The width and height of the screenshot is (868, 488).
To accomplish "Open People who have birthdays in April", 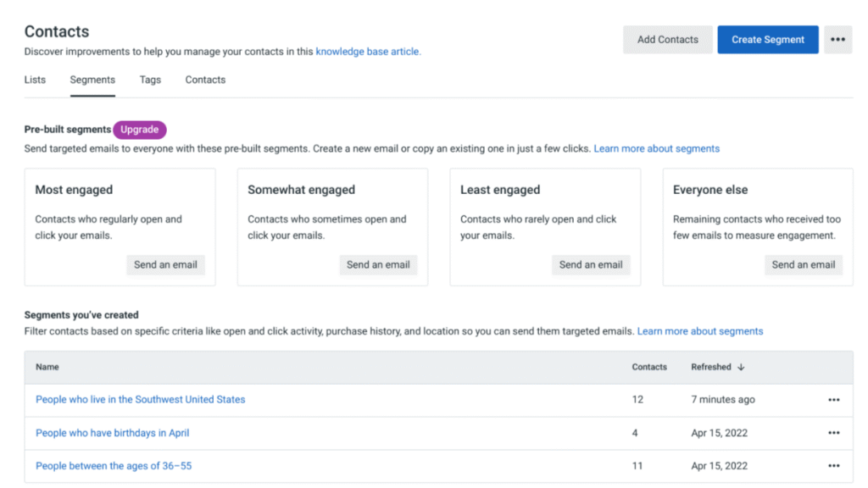I will pos(112,433).
